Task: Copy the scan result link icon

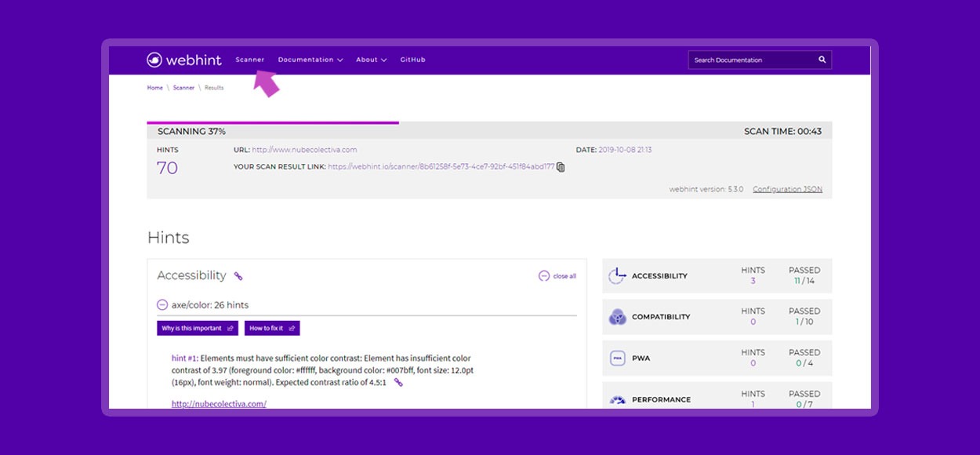Action: point(561,167)
